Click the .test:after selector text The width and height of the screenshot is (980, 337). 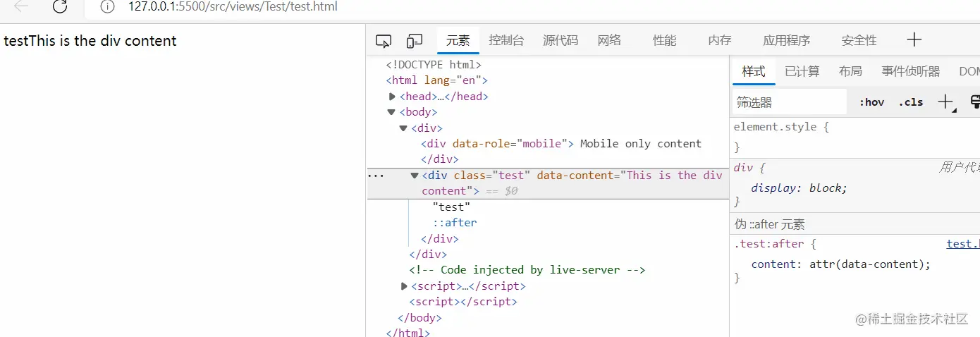click(x=769, y=244)
